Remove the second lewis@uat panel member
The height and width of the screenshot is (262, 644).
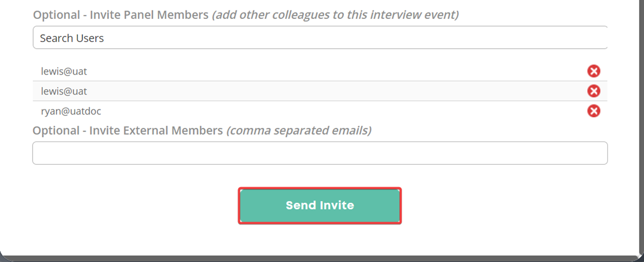pyautogui.click(x=594, y=91)
